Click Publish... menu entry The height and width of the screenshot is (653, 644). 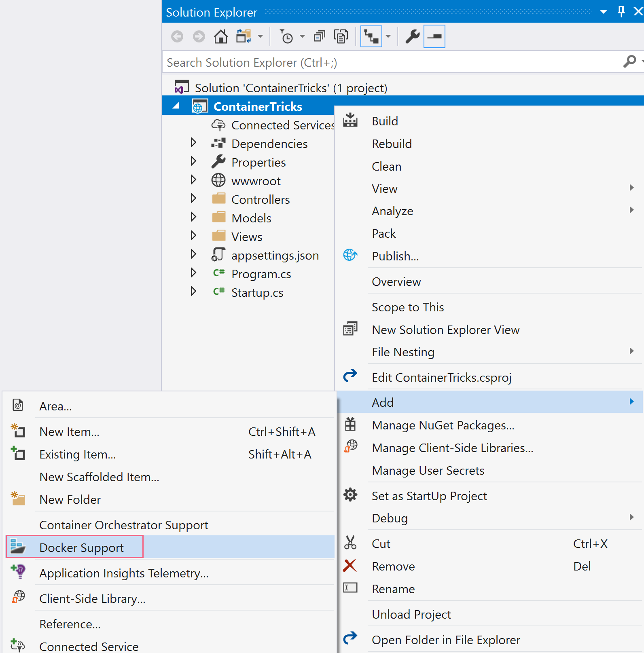(489, 256)
